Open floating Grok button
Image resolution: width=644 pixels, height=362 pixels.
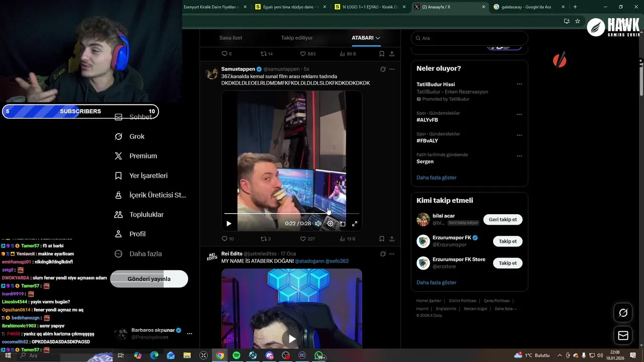pos(623,313)
